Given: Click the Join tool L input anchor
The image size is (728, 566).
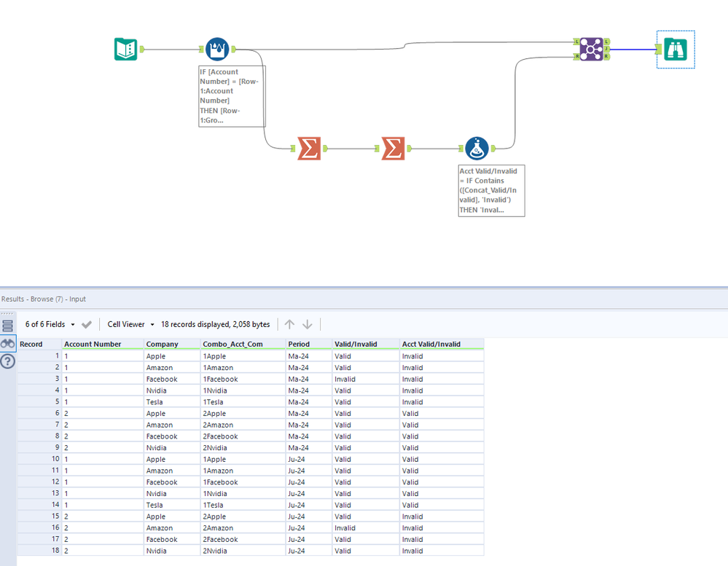Looking at the screenshot, I should (x=576, y=42).
